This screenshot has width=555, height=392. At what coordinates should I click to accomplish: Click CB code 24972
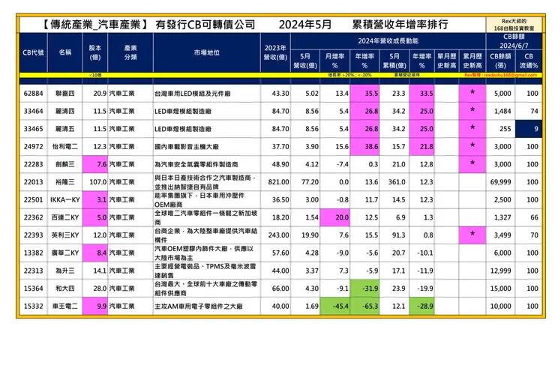[x=33, y=146]
